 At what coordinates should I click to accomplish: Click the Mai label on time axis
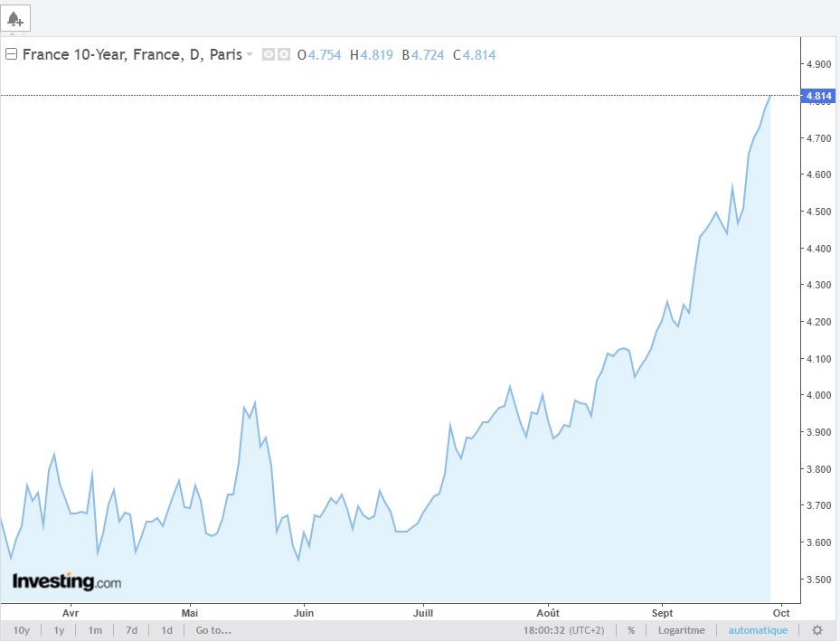(x=190, y=613)
